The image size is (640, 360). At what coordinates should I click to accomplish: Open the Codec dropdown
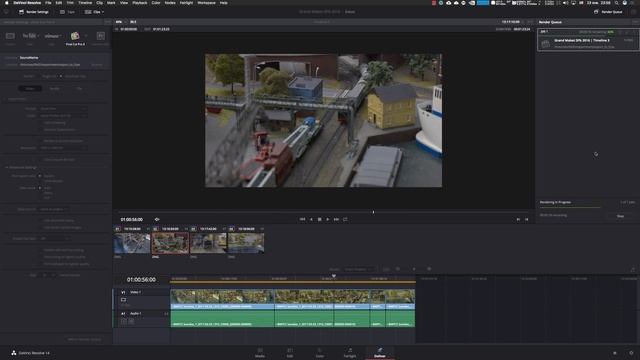63,116
